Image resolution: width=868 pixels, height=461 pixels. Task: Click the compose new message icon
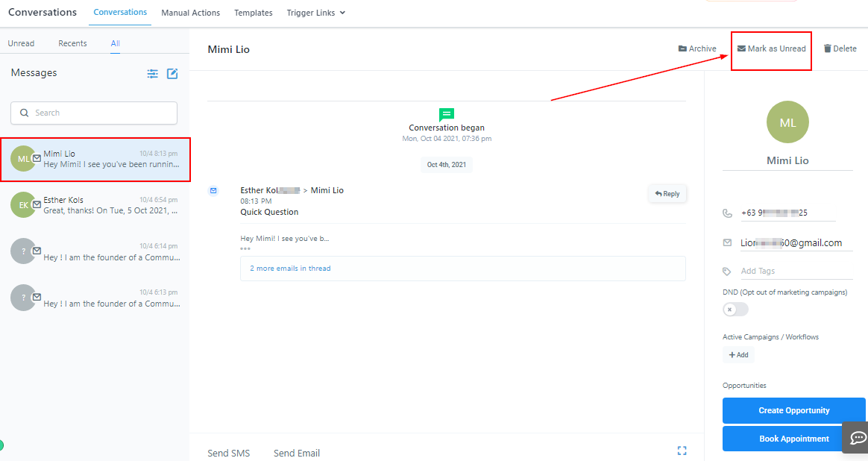pos(172,74)
